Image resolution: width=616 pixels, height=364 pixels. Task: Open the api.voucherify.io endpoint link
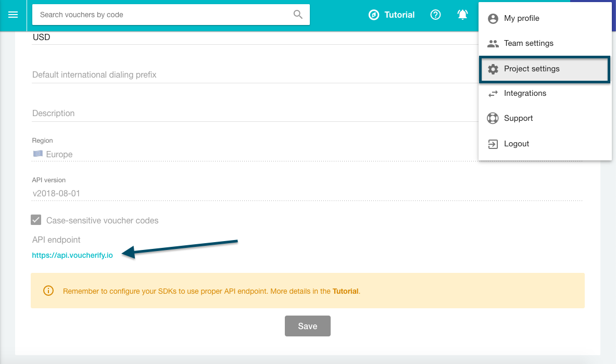coord(72,255)
